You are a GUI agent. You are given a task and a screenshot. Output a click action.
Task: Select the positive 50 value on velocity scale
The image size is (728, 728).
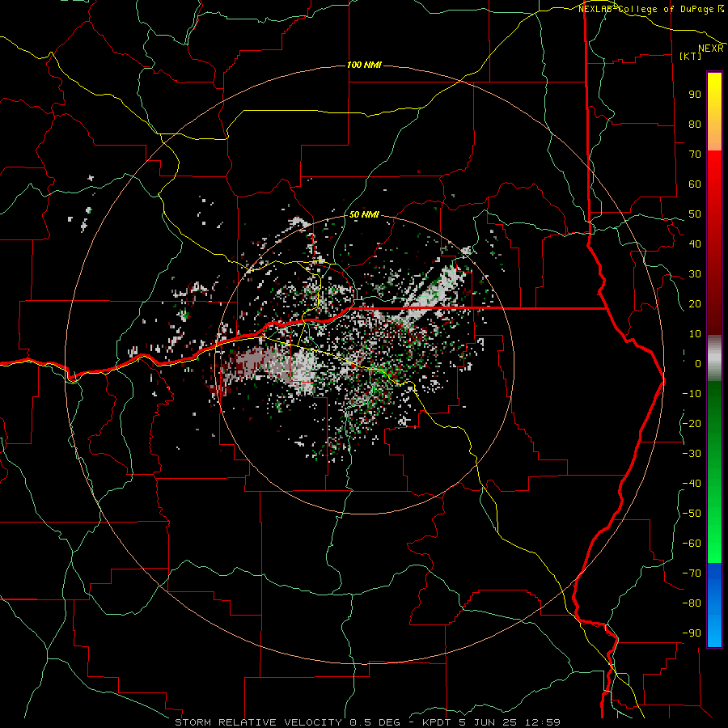coord(695,214)
